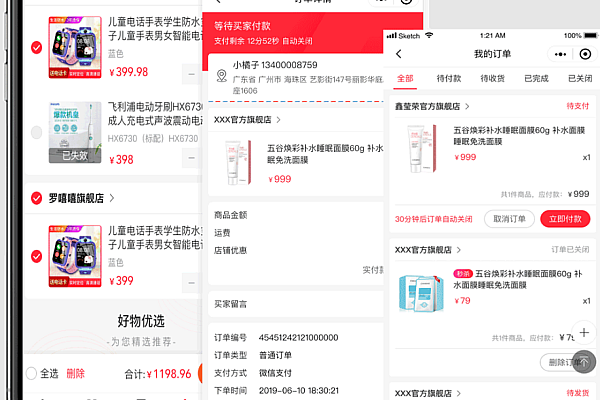600x400 pixels.
Task: Open the face mask image in order detail
Action: click(238, 163)
